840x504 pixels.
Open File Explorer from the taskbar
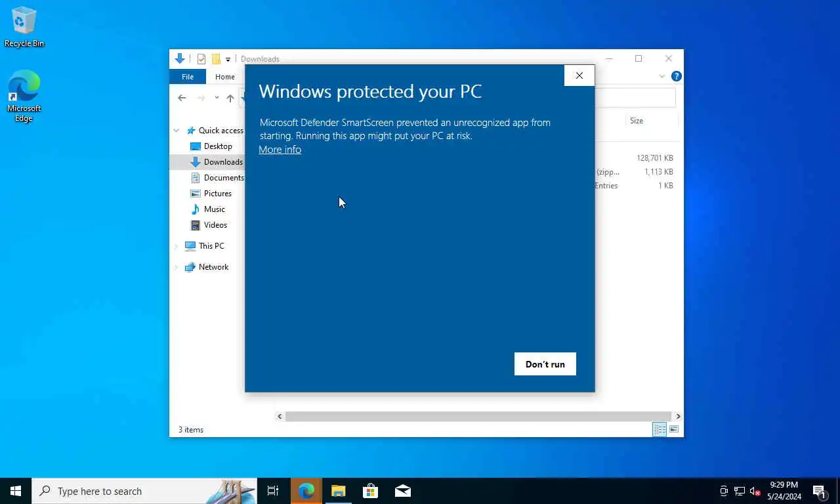(x=339, y=491)
